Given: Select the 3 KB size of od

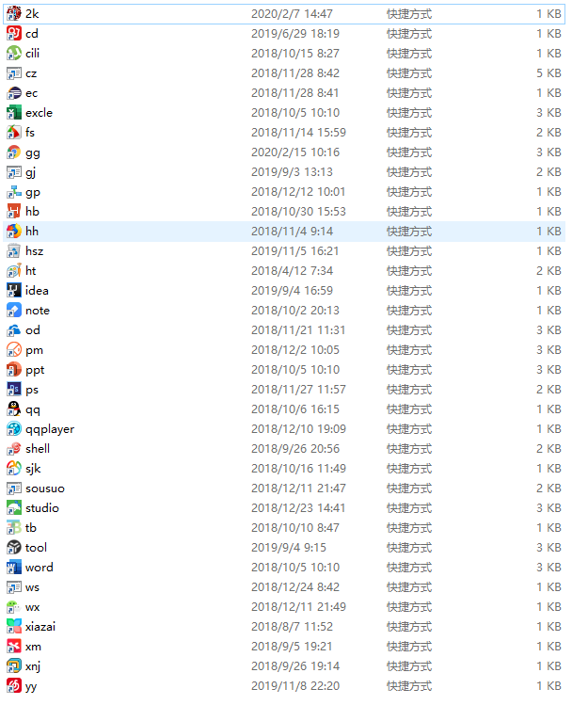Looking at the screenshot, I should [x=548, y=330].
